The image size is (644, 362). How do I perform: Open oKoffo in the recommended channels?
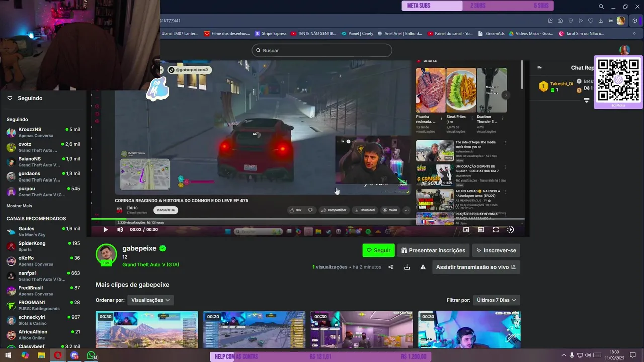[43, 261]
